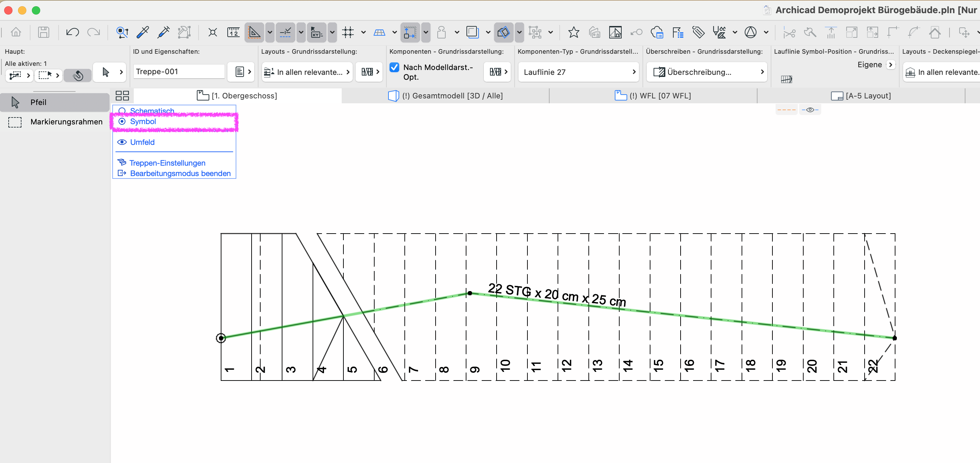Toggle the Umfeld eye visibility
The image size is (980, 463).
[122, 142]
